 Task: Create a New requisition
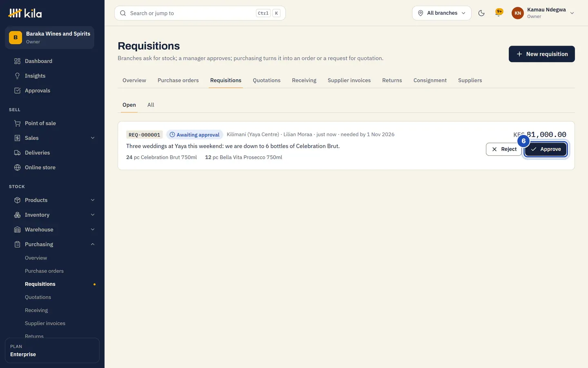[x=542, y=54]
